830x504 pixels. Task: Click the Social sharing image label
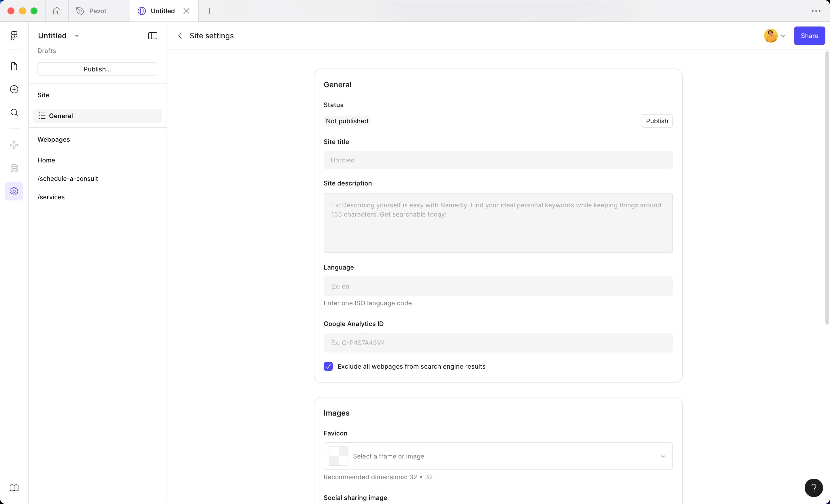click(355, 498)
